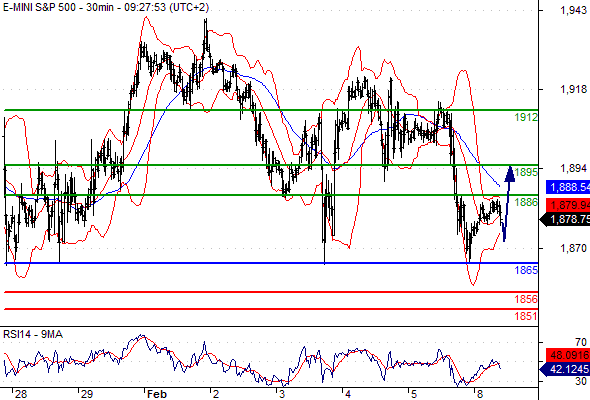This screenshot has height=400, width=590.
Task: Click the red 1,879.94 price tag
Action: pyautogui.click(x=568, y=205)
